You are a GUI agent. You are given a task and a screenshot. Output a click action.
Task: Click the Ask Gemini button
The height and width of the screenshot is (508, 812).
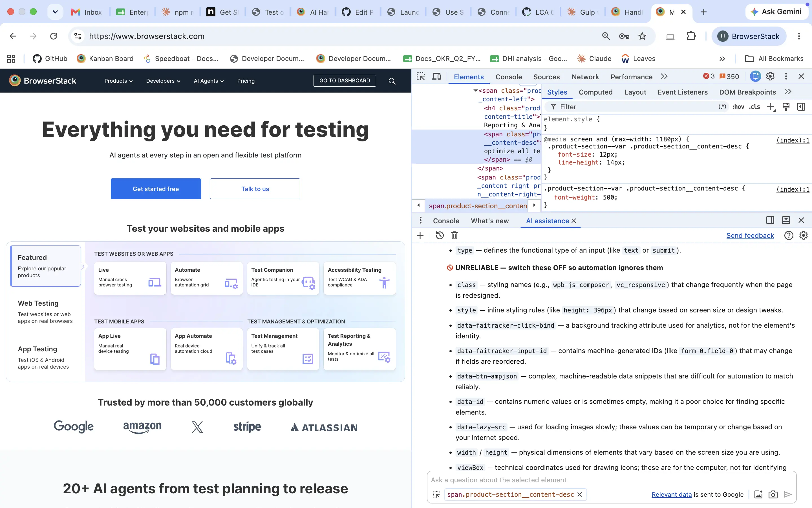(776, 12)
